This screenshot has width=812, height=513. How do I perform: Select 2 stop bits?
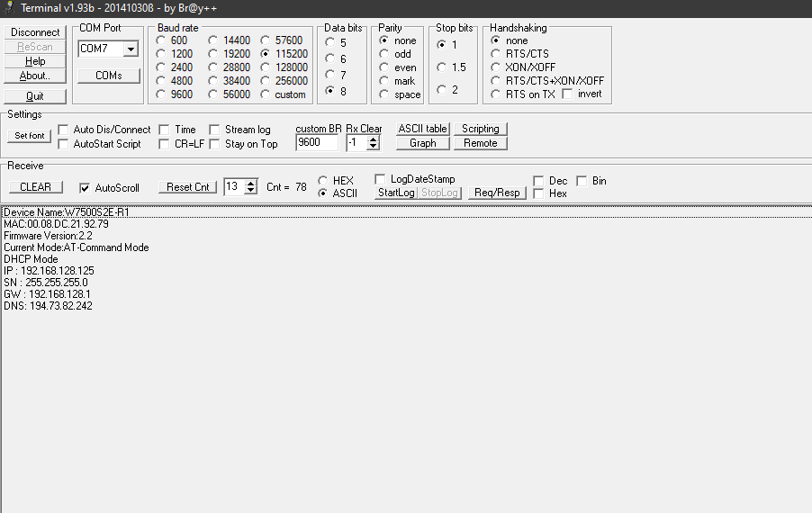[x=442, y=90]
